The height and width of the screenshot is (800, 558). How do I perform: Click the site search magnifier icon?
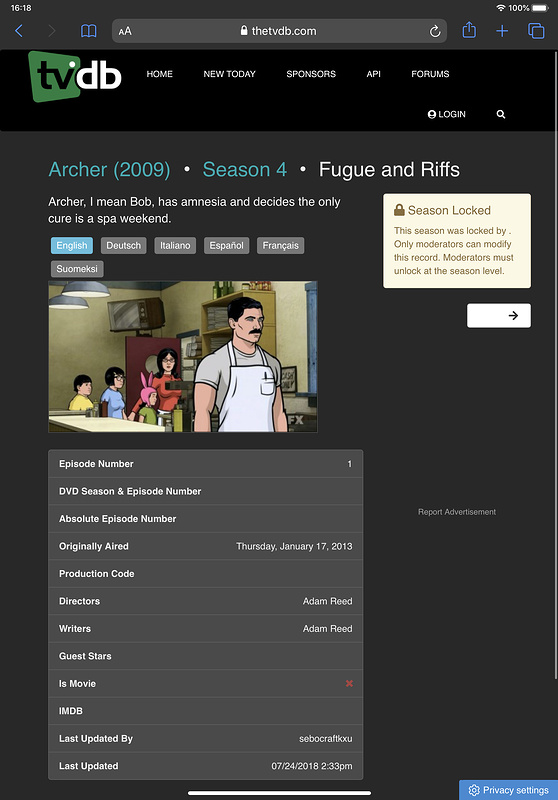pos(501,114)
